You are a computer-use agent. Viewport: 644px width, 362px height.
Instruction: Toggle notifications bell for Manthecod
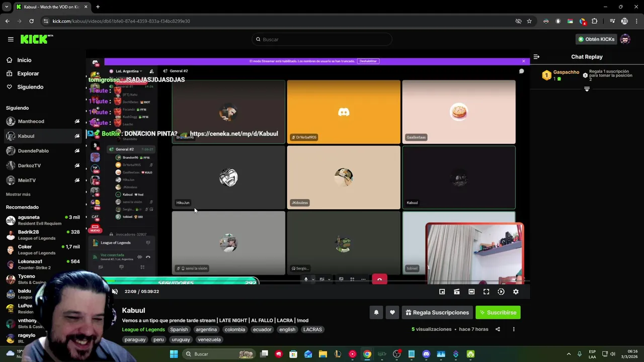point(77,121)
